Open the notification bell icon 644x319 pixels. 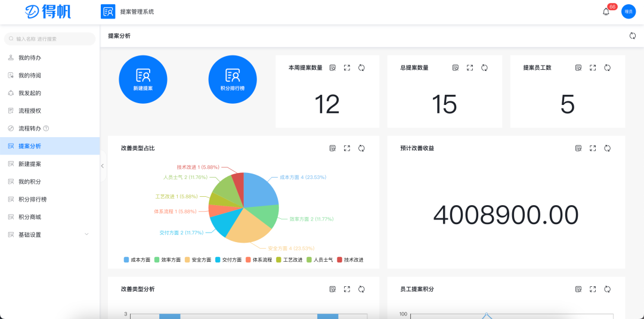(606, 12)
